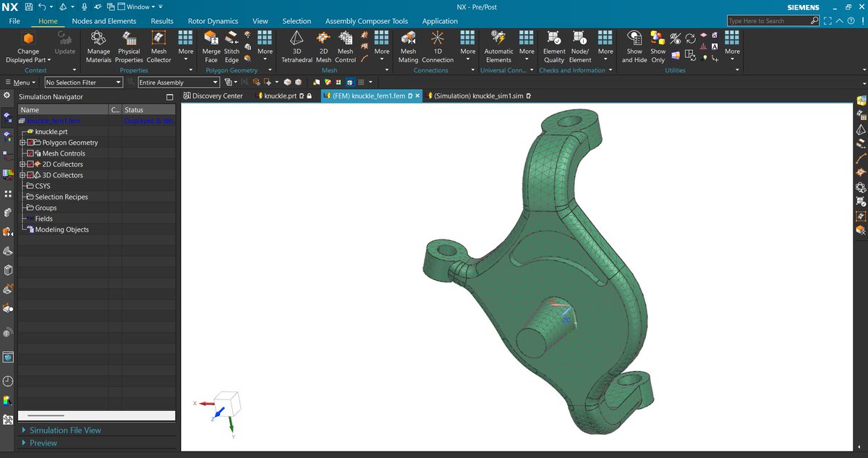
Task: Click the microphone icon in the title bar
Action: (x=85, y=7)
